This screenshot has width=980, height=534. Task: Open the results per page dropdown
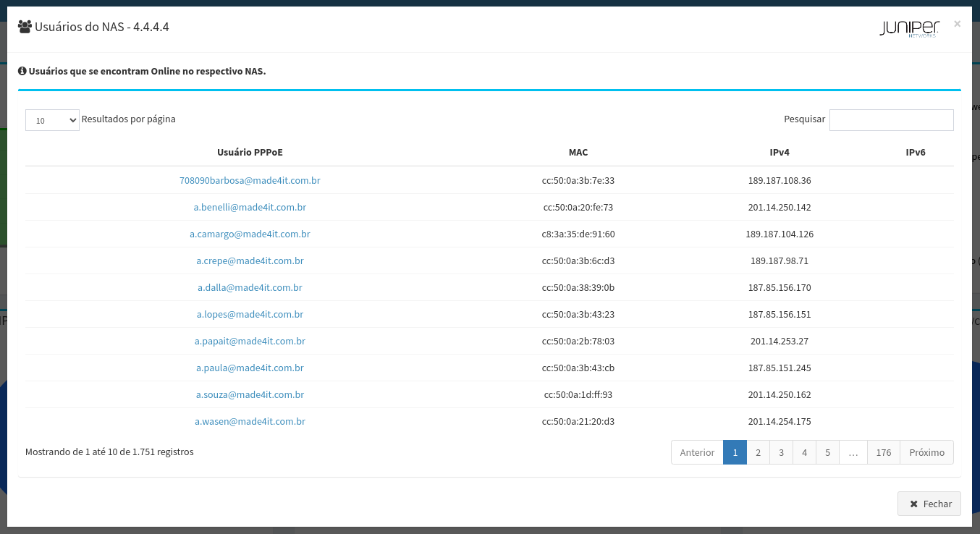52,120
